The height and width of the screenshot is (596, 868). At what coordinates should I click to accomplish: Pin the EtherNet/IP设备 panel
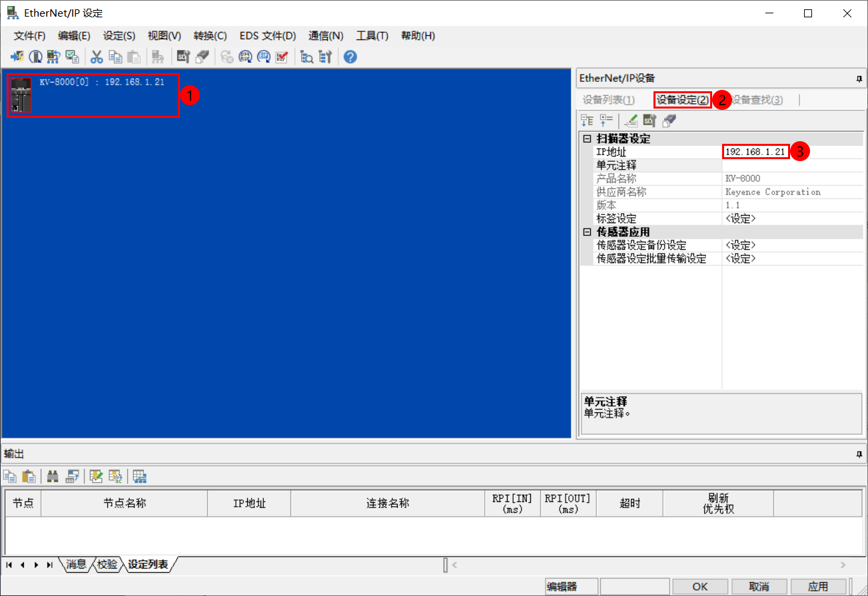click(x=859, y=79)
